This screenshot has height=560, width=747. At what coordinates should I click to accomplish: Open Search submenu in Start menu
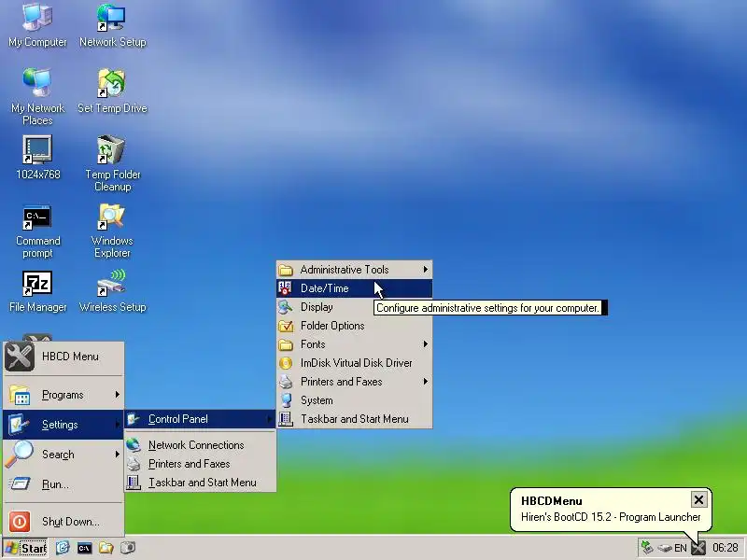(x=63, y=455)
